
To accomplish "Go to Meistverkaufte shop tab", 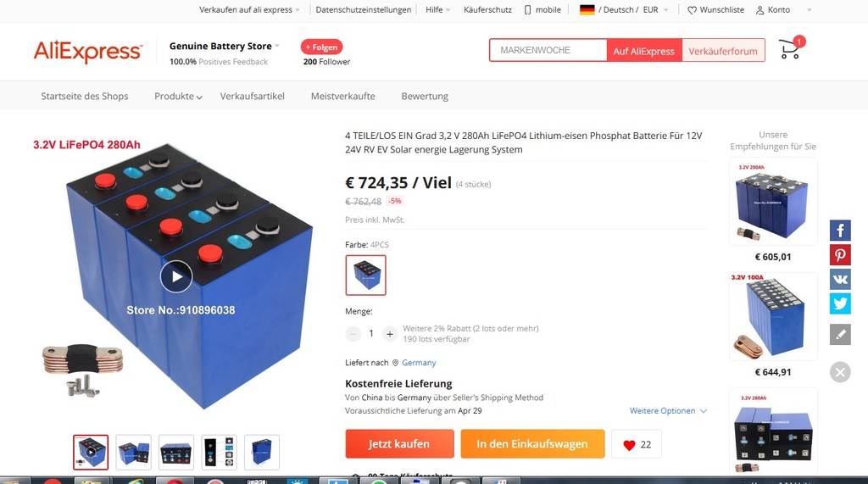I will point(342,97).
